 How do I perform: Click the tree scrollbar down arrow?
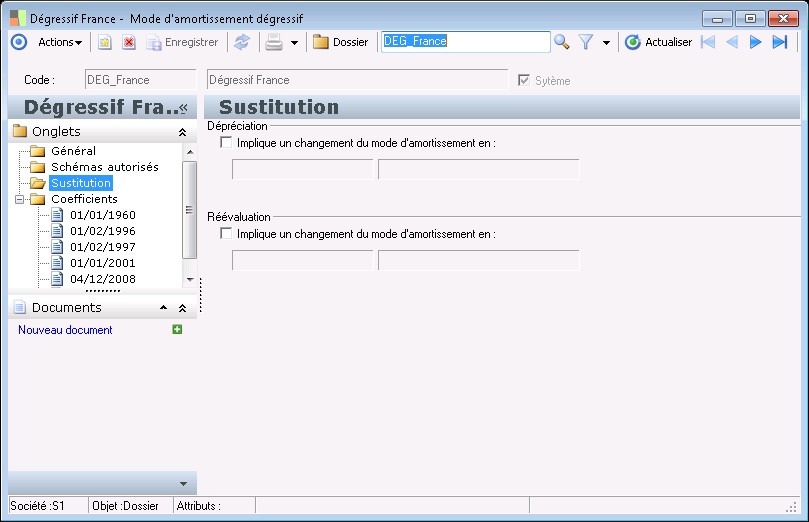[x=190, y=280]
